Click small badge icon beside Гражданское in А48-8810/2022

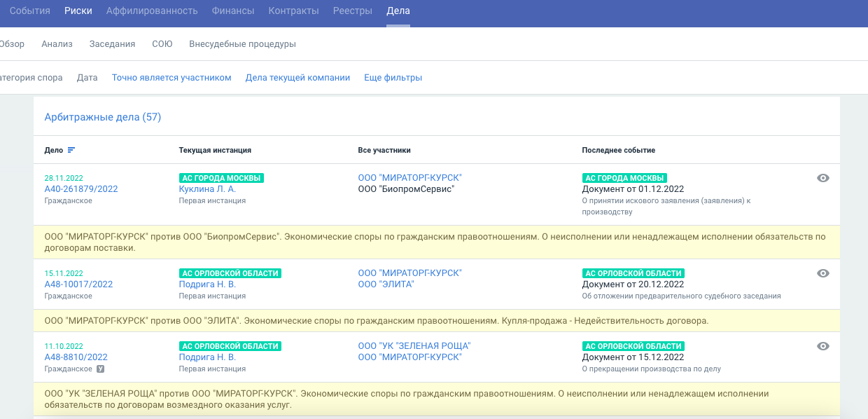click(101, 369)
